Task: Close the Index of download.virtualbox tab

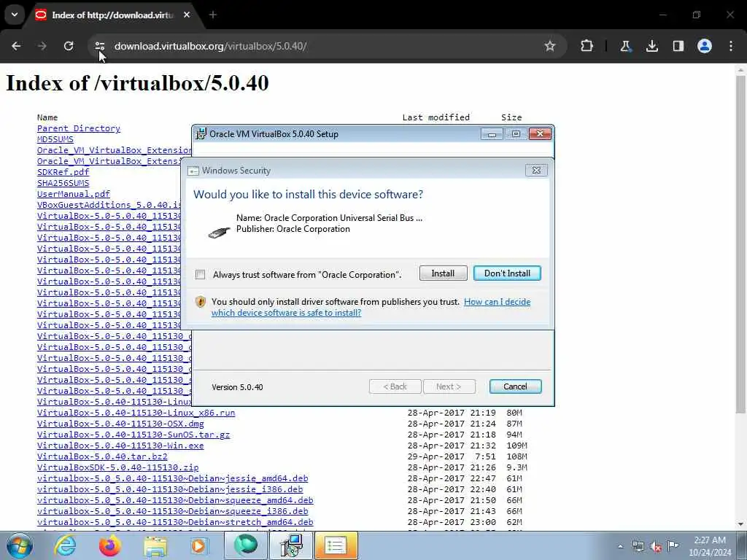Action: (x=187, y=15)
